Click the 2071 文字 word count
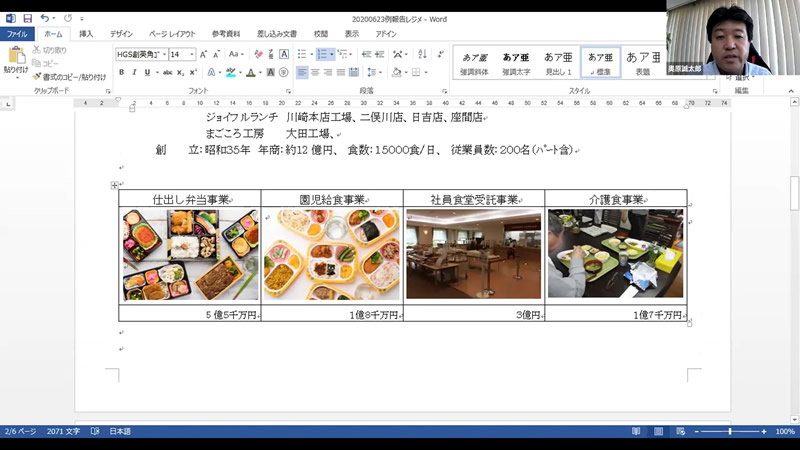This screenshot has height=450, width=800. click(x=63, y=431)
